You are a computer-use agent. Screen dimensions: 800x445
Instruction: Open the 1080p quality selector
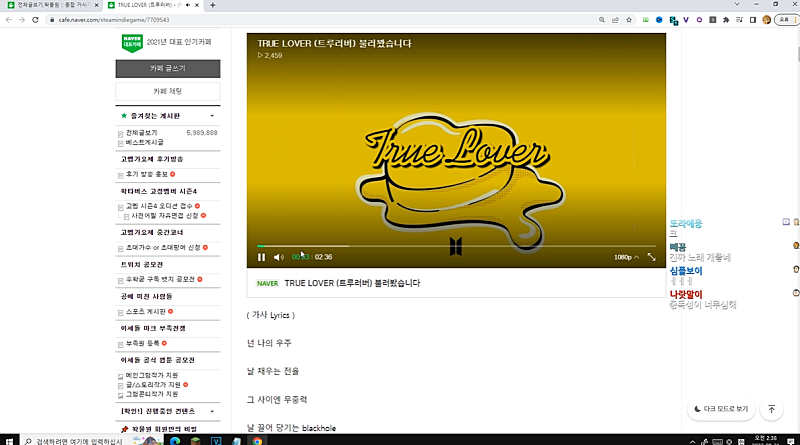point(626,257)
